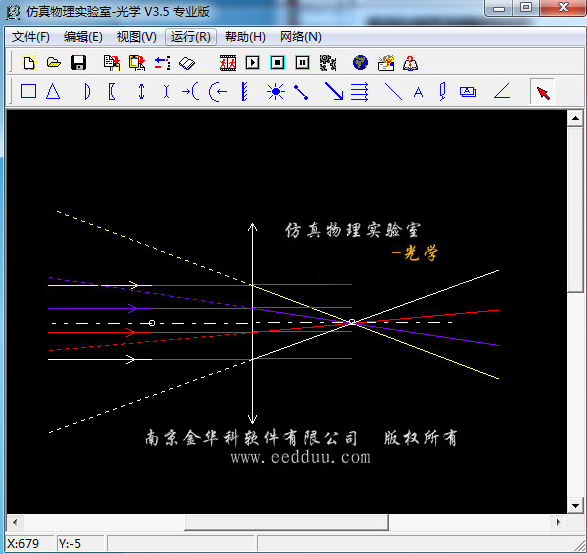Select the angle measurement tool
Image resolution: width=587 pixels, height=554 pixels.
point(502,91)
